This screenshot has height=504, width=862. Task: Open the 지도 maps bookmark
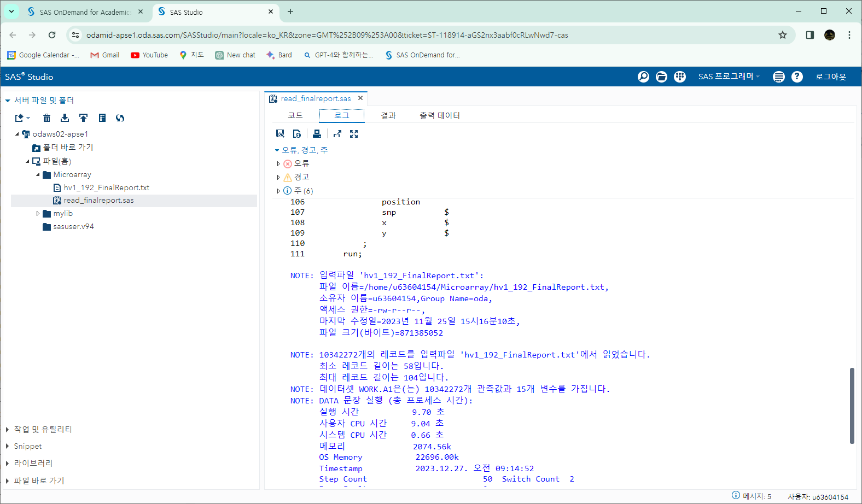pos(191,55)
